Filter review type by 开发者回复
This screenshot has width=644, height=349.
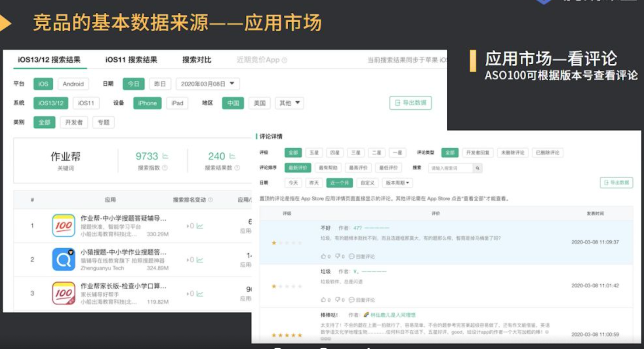coord(478,153)
